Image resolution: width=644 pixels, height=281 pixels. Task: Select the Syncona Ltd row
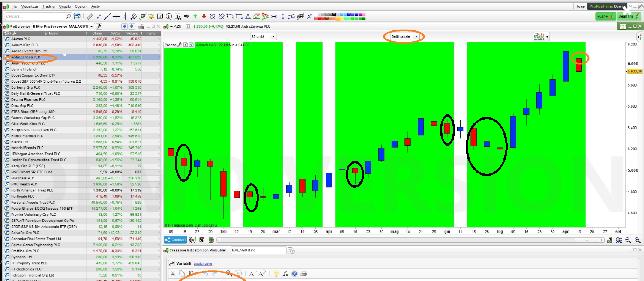point(81,257)
